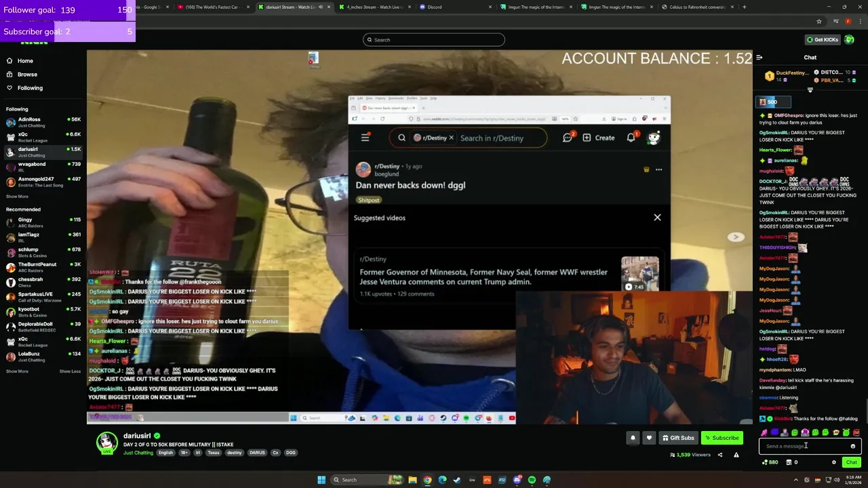Open Spotify from taskbar

[532, 480]
